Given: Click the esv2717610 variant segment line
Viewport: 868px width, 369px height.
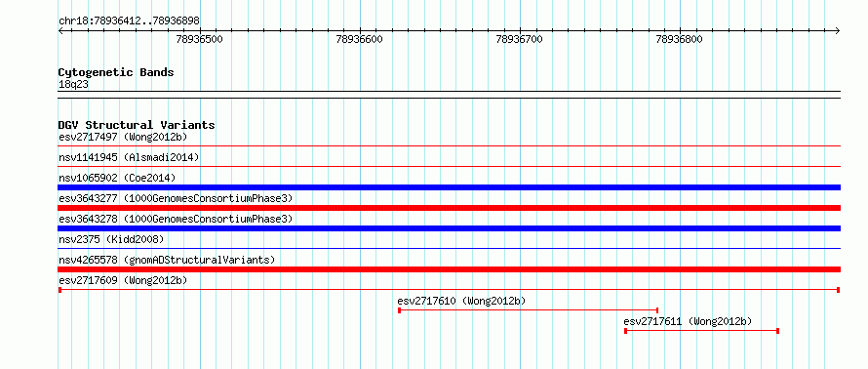Looking at the screenshot, I should [528, 310].
